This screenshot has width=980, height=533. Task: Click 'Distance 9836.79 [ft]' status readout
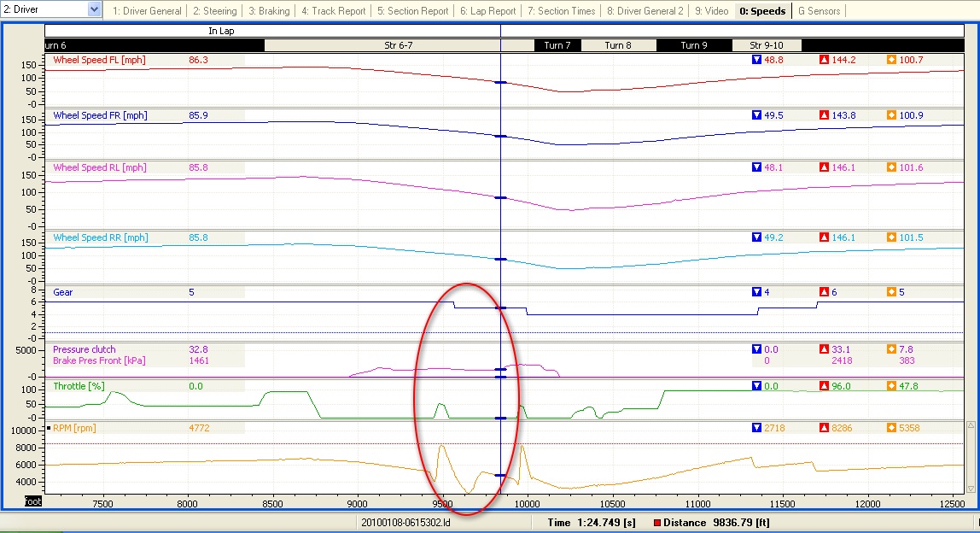point(716,523)
